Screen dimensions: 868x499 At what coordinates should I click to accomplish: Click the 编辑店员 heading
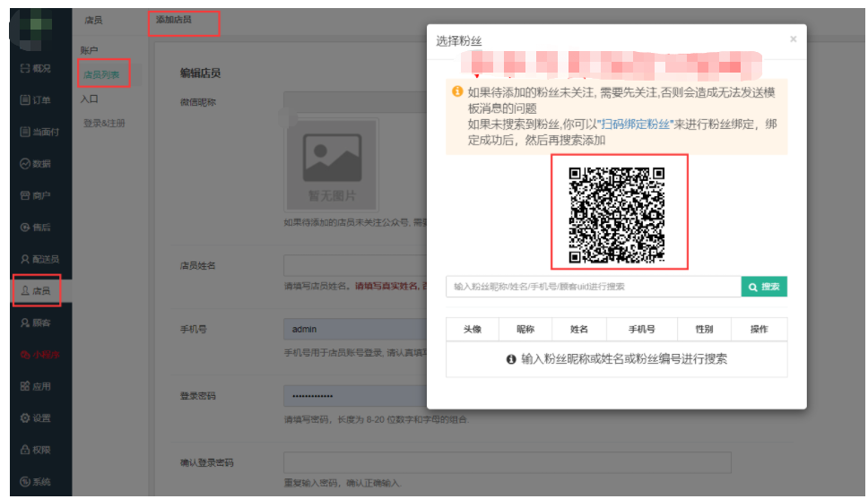pos(200,73)
